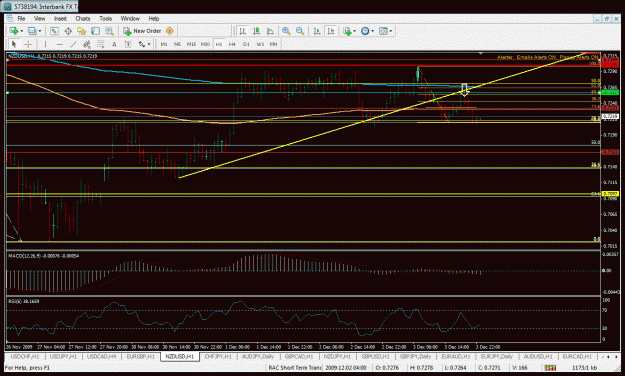Toggle chart Auto Scroll
The image size is (625, 376).
point(317,31)
